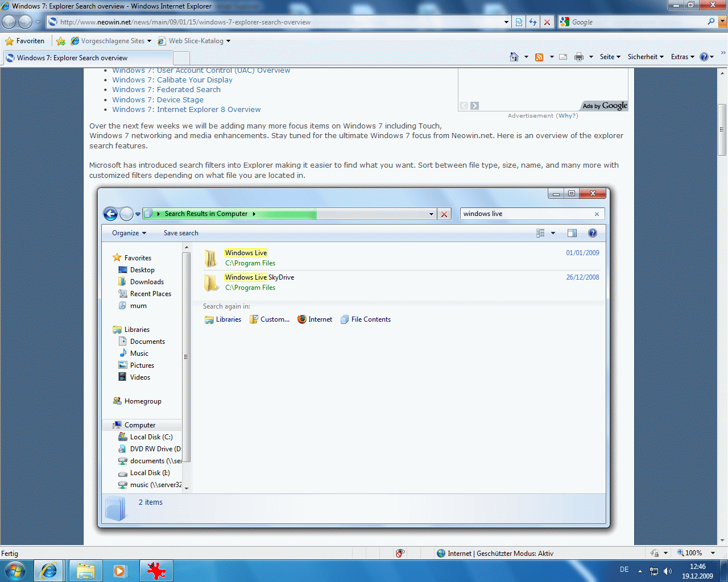Click the page vertical scrollbar thumb
The height and width of the screenshot is (582, 728).
pos(722,130)
